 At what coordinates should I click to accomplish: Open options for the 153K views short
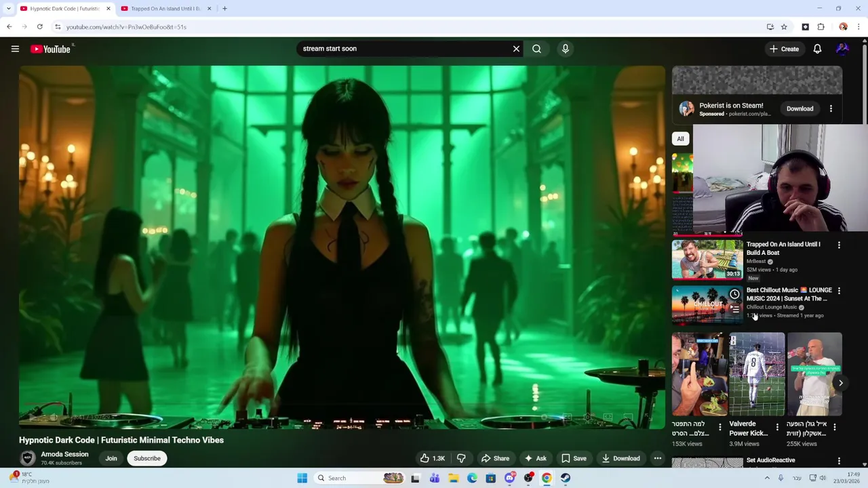pos(720,427)
